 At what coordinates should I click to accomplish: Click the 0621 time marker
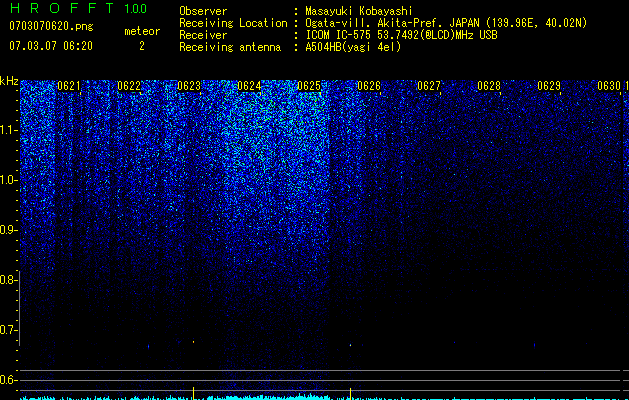69,86
